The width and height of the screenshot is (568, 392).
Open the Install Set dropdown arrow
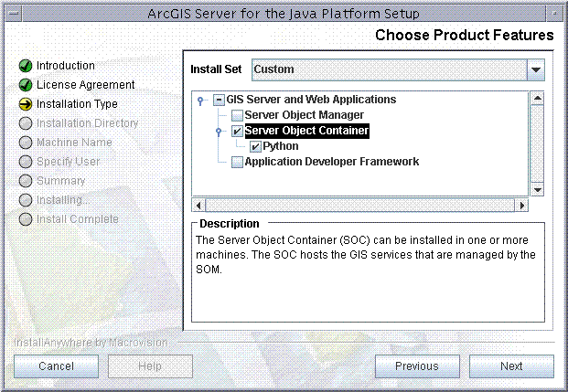(536, 69)
